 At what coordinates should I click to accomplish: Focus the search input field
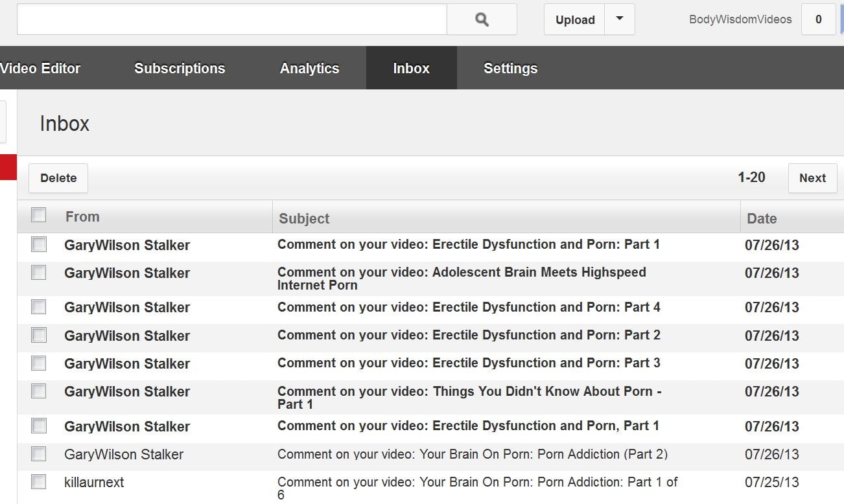[231, 19]
